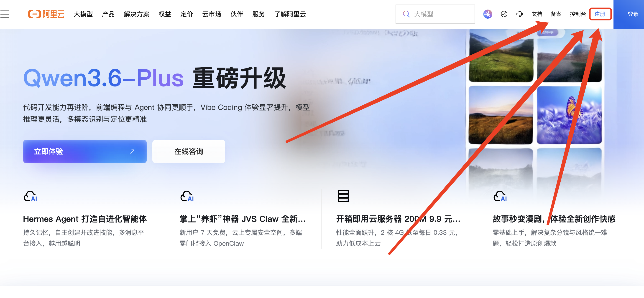Select 云市场 in the top navigation
Image resolution: width=644 pixels, height=298 pixels.
(x=212, y=14)
